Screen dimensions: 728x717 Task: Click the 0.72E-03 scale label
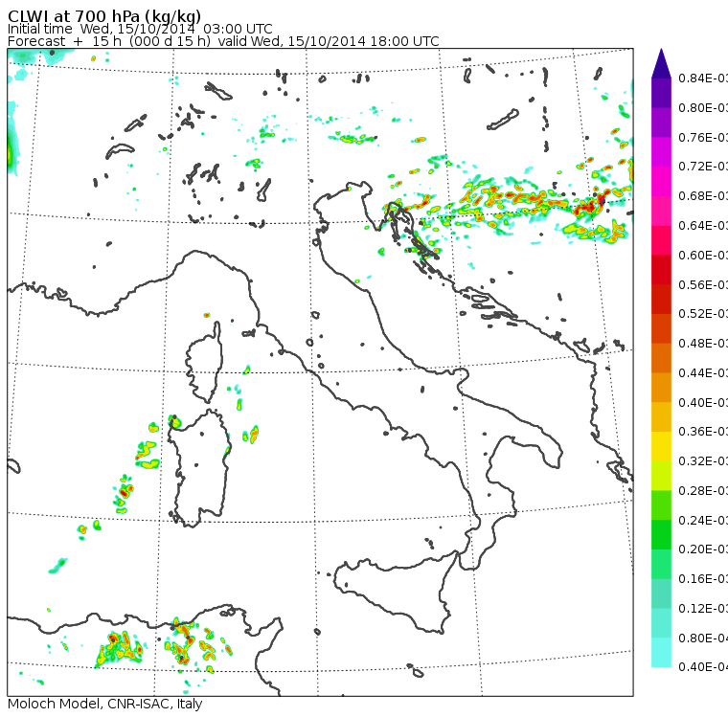click(703, 167)
